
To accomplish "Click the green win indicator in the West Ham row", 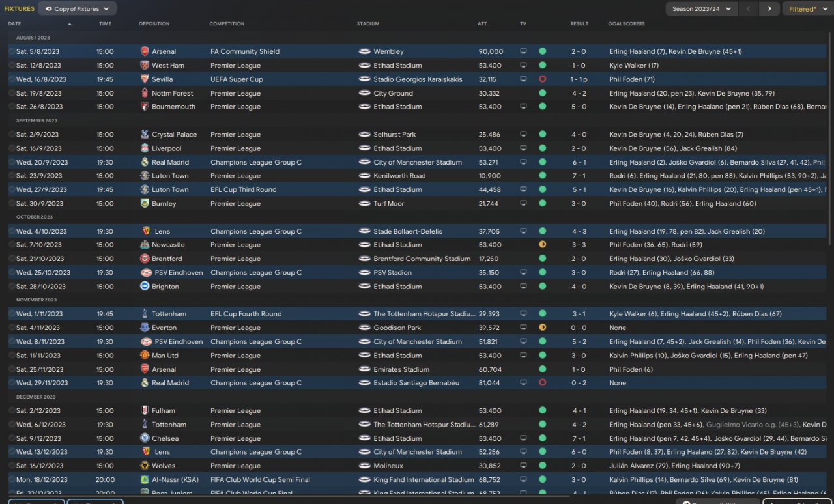I will (x=542, y=65).
